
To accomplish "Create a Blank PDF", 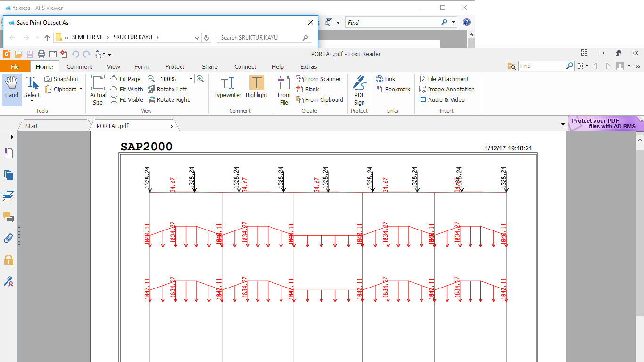I will point(307,90).
